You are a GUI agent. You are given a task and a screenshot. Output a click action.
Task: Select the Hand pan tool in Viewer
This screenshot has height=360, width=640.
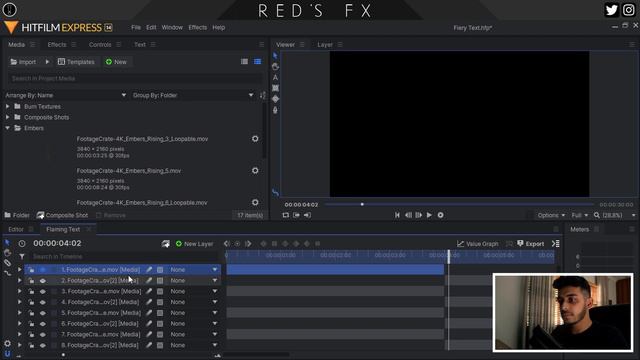275,67
